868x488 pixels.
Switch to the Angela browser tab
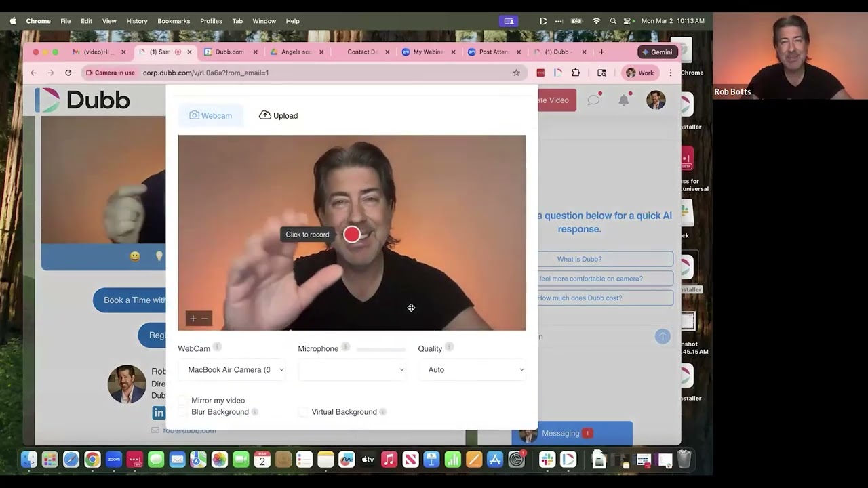pos(297,52)
